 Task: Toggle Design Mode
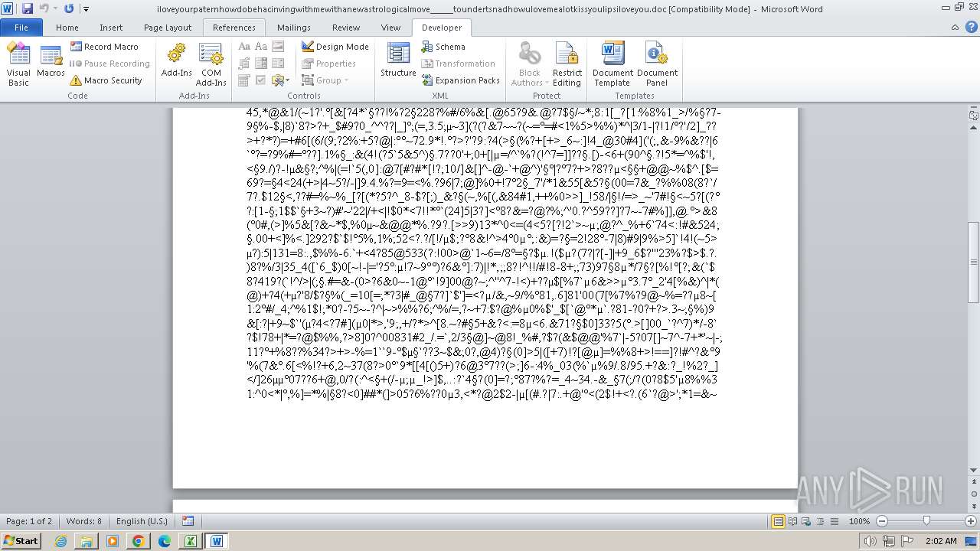[335, 47]
